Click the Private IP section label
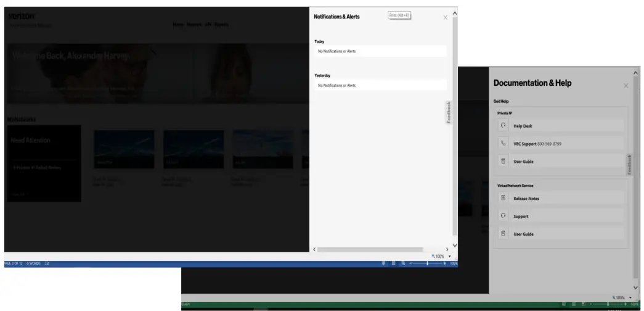The width and height of the screenshot is (644, 311). point(505,113)
